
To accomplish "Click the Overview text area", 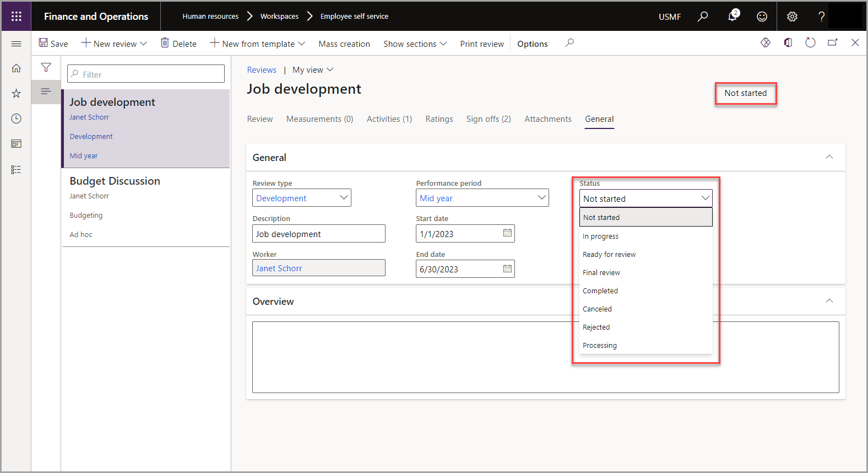I will tap(545, 357).
